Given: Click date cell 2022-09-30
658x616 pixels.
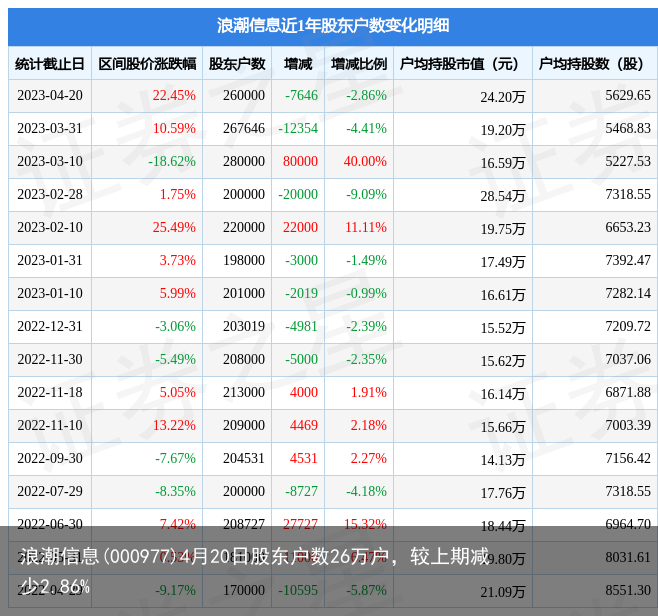Looking at the screenshot, I should (x=50, y=458).
